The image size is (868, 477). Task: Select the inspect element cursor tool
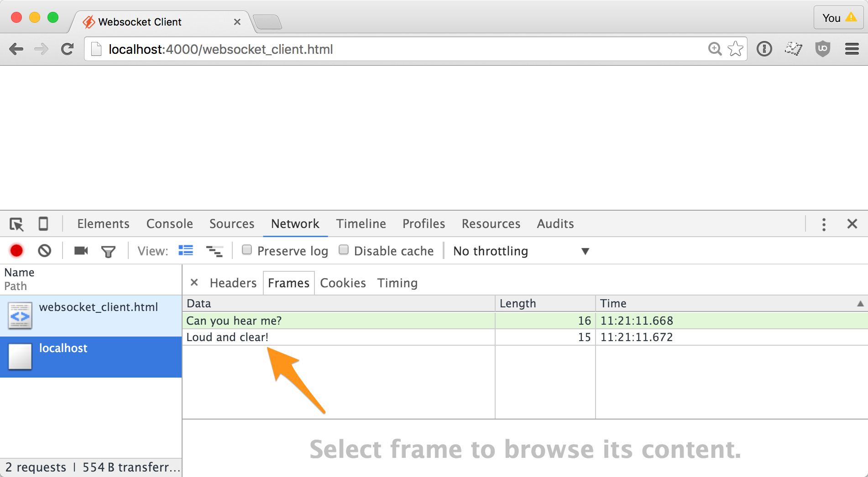click(x=17, y=224)
